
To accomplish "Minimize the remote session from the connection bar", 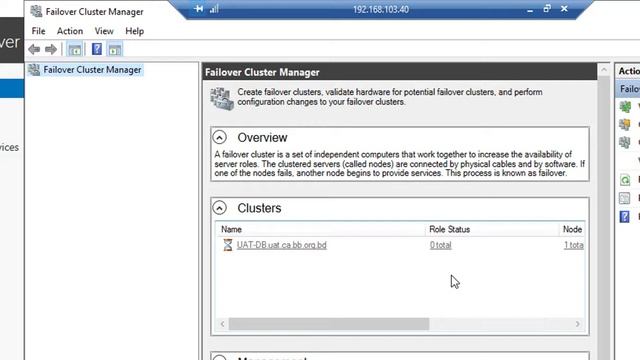I will click(530, 11).
